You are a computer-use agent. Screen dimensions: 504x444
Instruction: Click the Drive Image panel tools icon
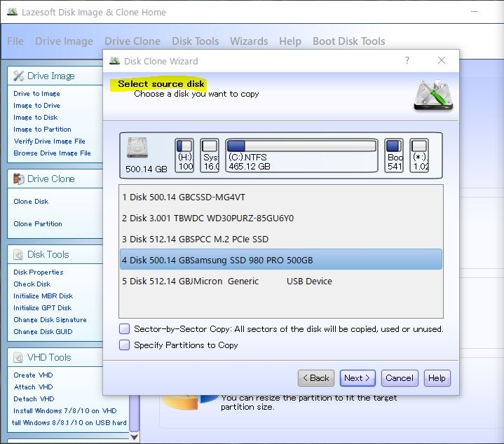[19, 76]
